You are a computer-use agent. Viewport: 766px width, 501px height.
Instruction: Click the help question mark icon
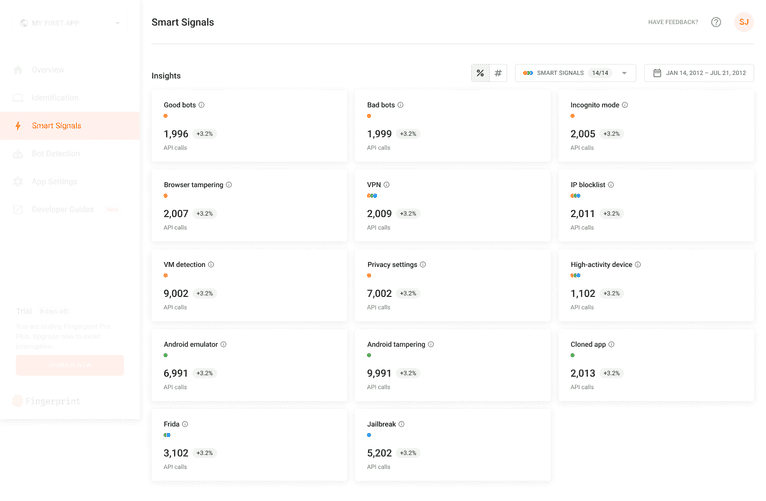point(716,22)
